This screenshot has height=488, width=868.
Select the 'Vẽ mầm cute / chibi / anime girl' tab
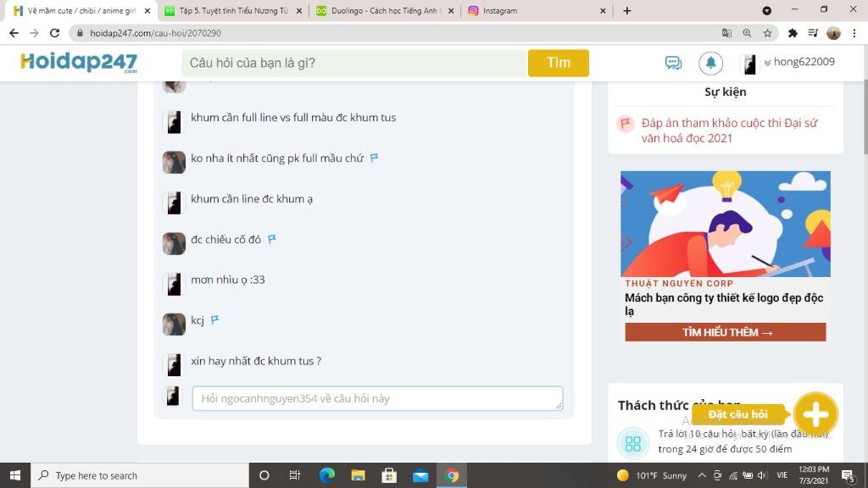pyautogui.click(x=81, y=10)
